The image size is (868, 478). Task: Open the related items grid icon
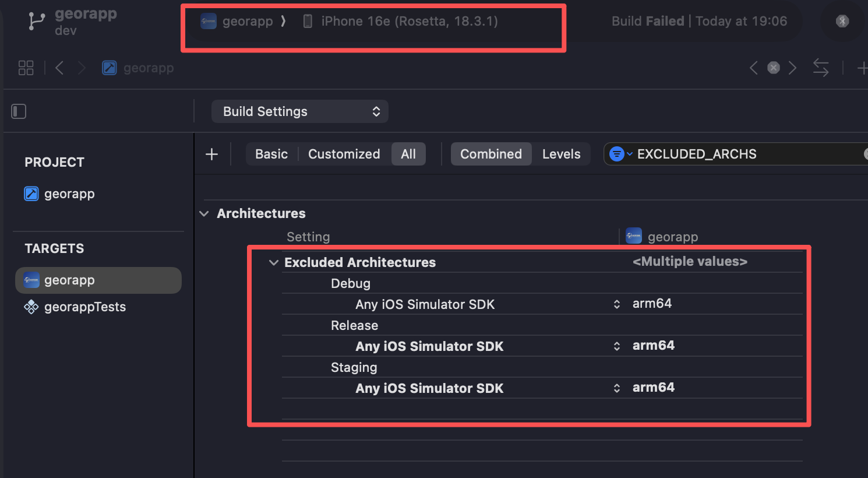pyautogui.click(x=26, y=68)
